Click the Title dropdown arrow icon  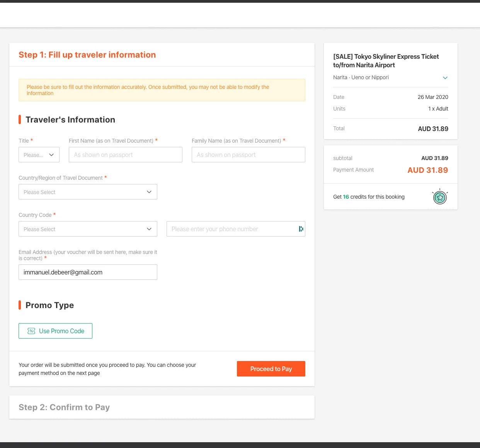(x=51, y=155)
